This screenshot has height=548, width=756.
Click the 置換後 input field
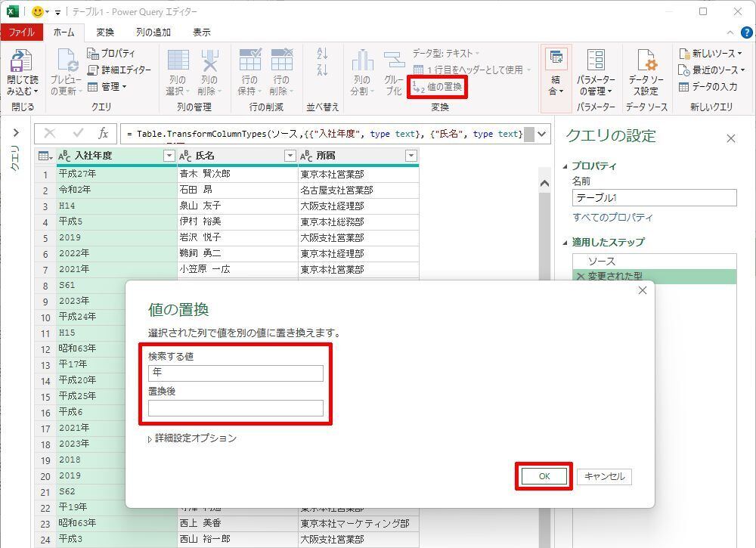236,408
